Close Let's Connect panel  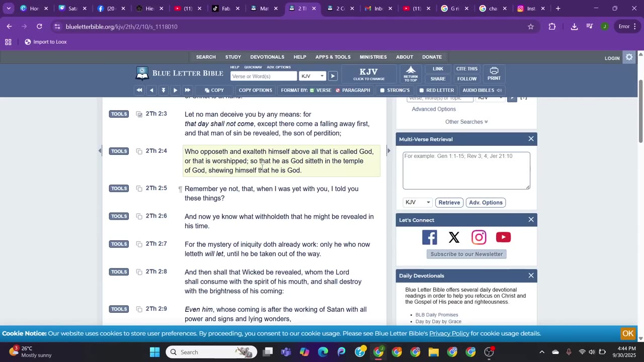point(531,220)
